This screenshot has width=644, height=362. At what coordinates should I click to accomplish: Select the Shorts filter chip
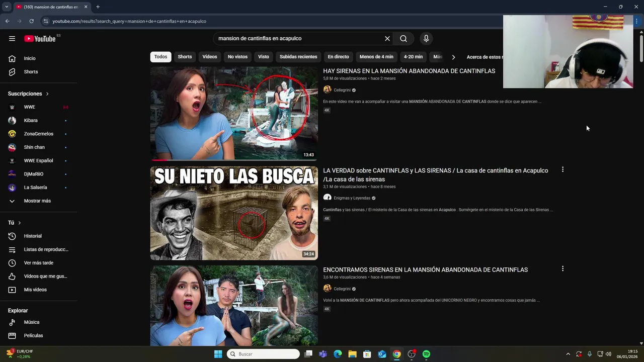(185, 57)
